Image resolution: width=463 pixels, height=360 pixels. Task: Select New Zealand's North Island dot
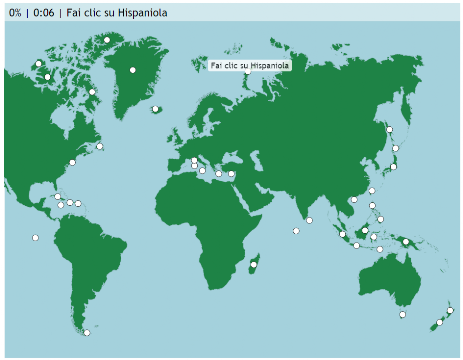[450, 310]
